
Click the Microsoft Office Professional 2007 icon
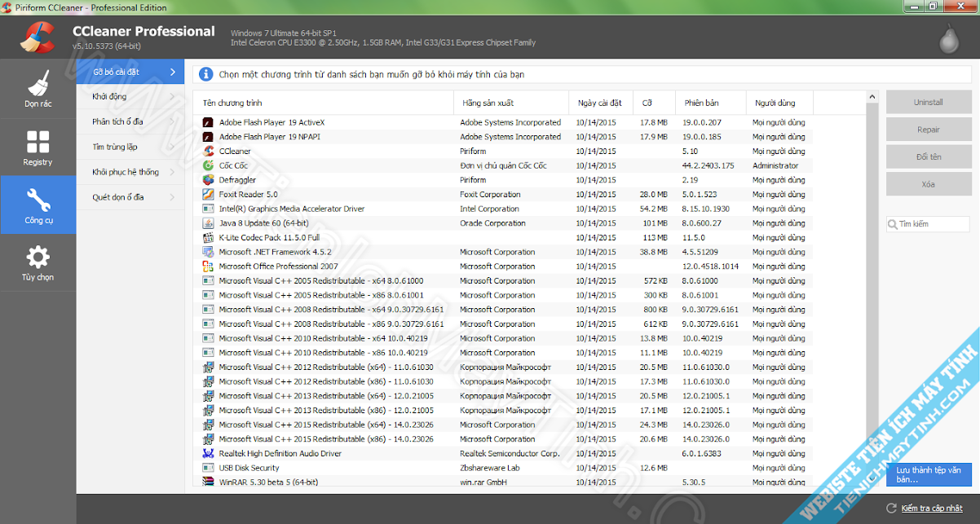click(208, 266)
